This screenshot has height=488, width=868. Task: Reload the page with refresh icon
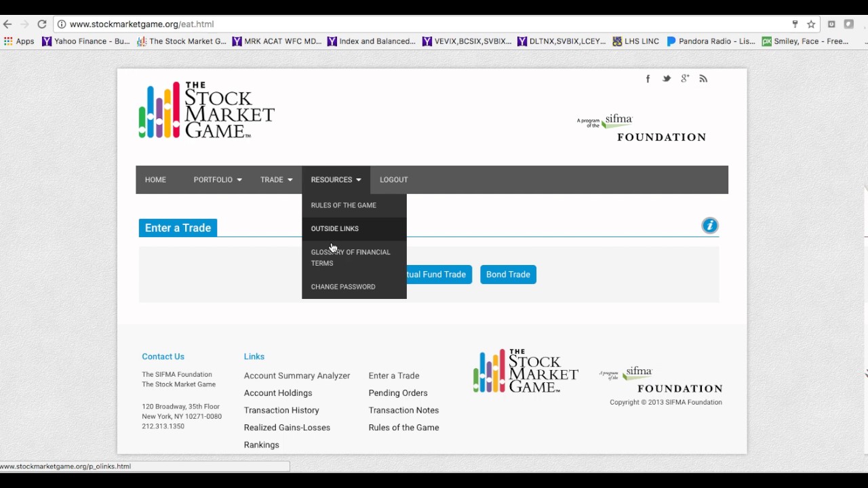pos(42,24)
